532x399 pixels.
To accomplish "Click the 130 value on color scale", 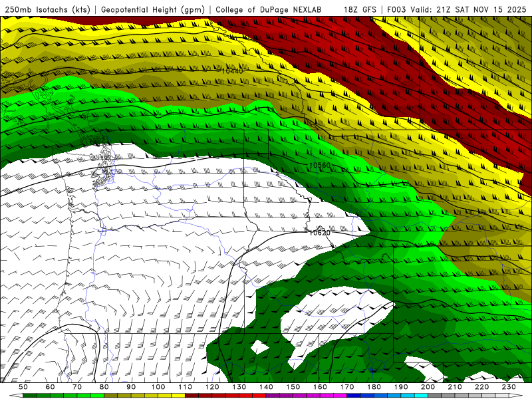I will (239, 387).
